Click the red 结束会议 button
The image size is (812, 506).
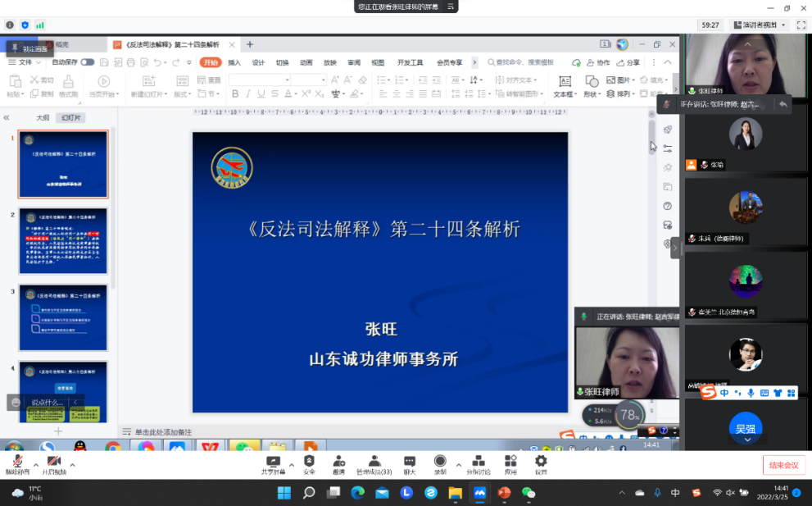[x=783, y=465]
